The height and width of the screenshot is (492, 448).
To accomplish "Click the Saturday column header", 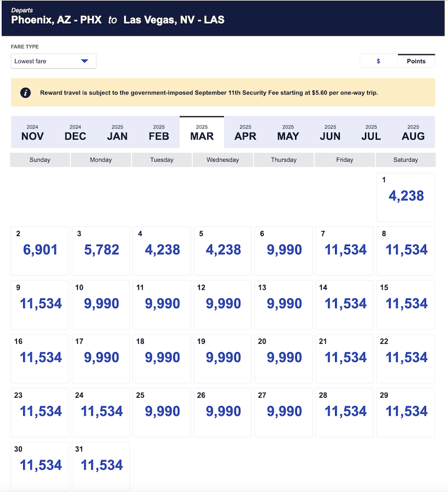I will (406, 160).
